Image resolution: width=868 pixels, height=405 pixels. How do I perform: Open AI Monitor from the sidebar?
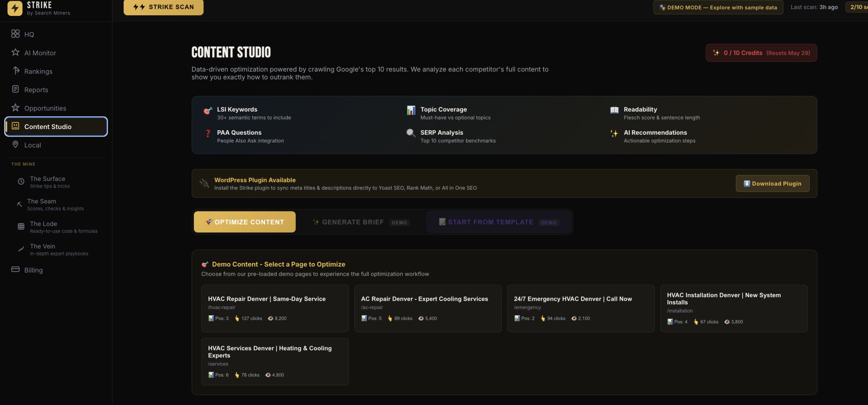pos(56,53)
